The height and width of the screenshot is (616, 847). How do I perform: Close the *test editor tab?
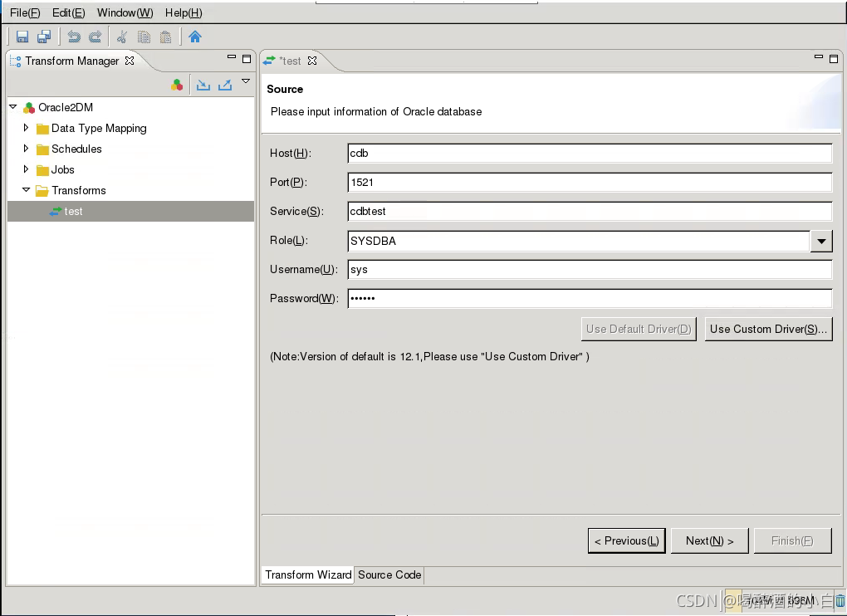coord(312,61)
